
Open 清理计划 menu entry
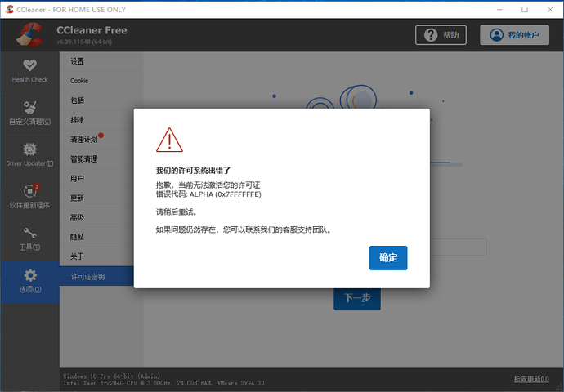[83, 140]
